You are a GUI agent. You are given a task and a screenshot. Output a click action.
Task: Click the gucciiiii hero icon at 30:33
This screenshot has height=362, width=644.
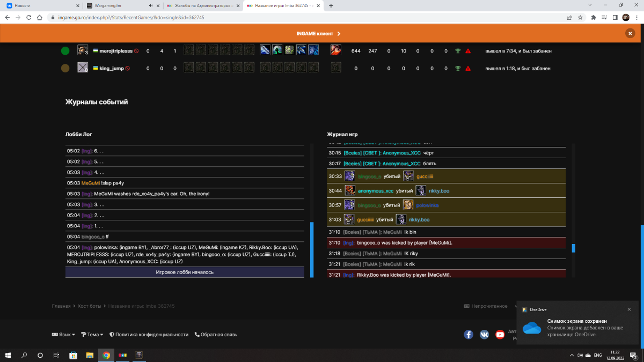408,176
